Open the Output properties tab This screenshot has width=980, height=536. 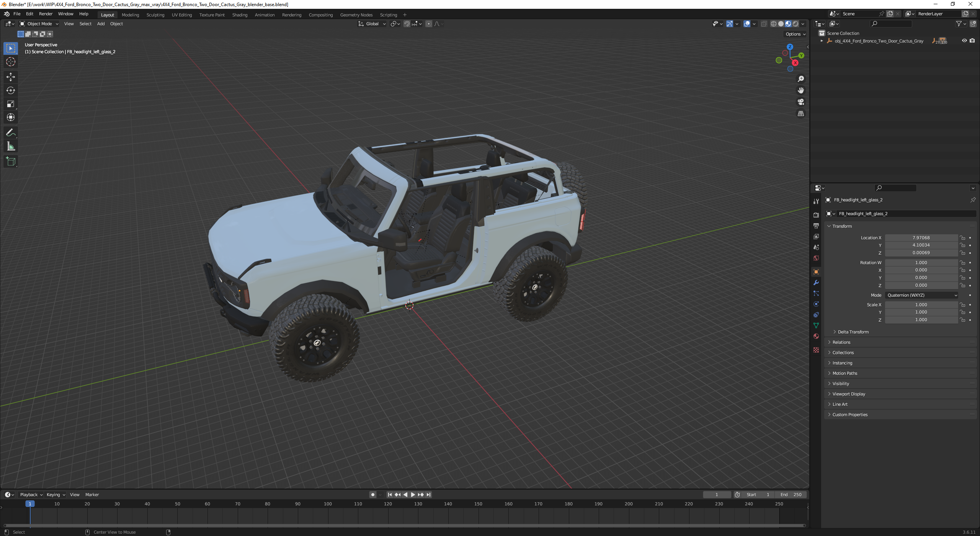pos(816,226)
